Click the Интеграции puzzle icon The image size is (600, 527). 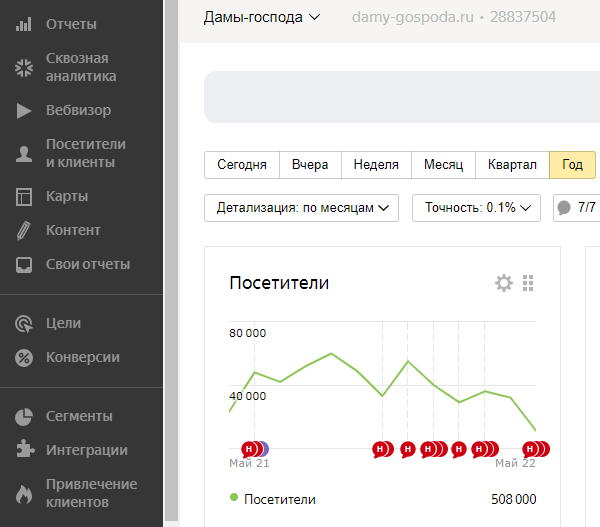(x=25, y=448)
